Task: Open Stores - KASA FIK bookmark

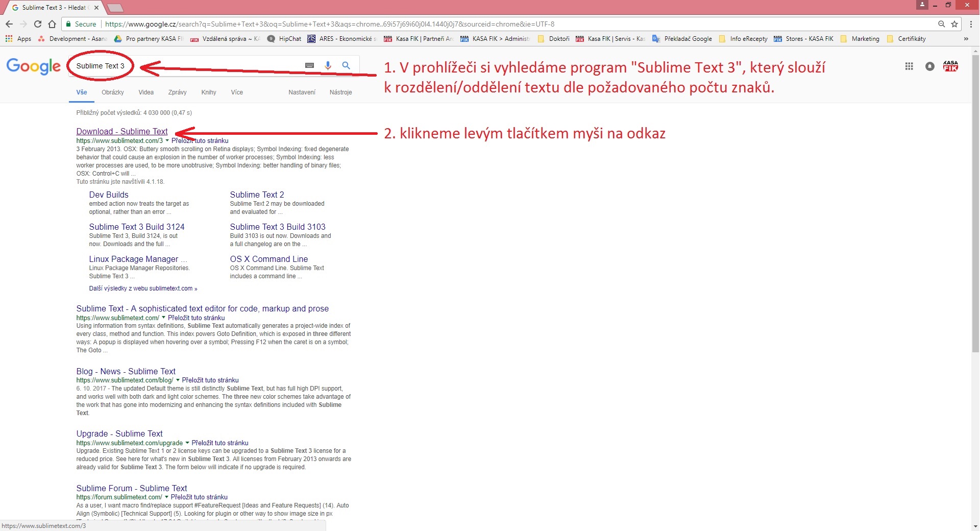Action: pyautogui.click(x=804, y=39)
